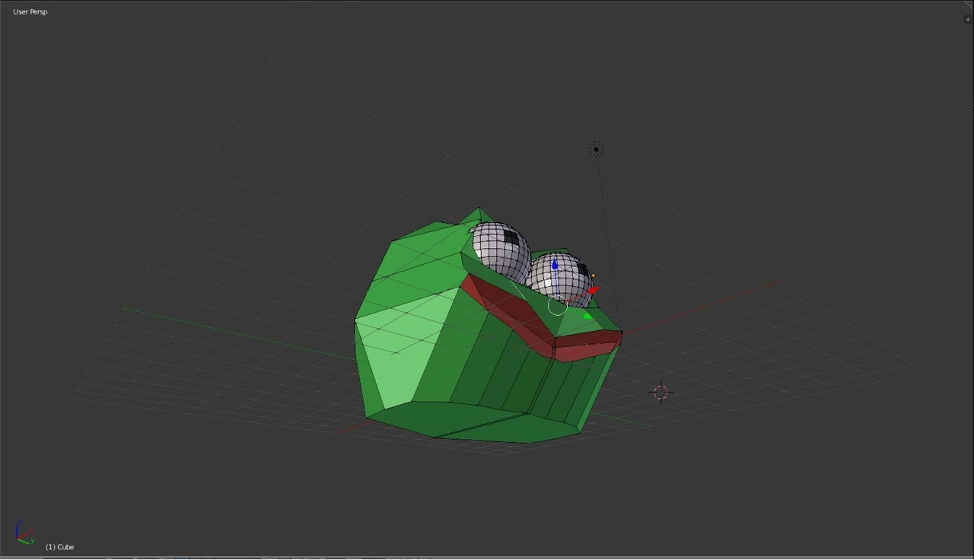Grab the green Y-axis manipulator handle
This screenshot has width=974, height=560.
pos(587,316)
